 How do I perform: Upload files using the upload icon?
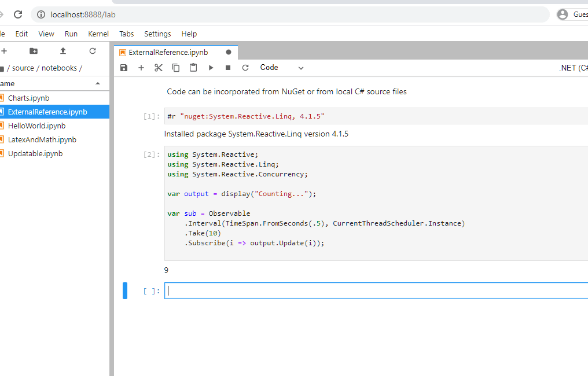(63, 51)
